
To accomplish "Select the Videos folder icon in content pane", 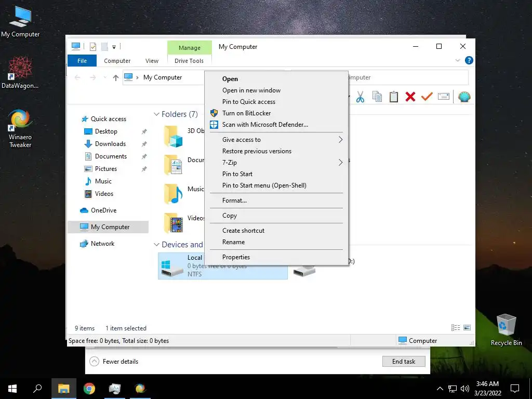I will click(x=174, y=223).
